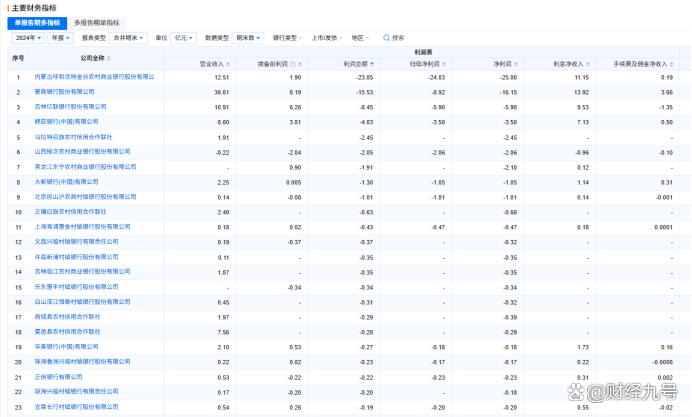Expand the 上市/发债 filter
This screenshot has width=692, height=417.
327,38
